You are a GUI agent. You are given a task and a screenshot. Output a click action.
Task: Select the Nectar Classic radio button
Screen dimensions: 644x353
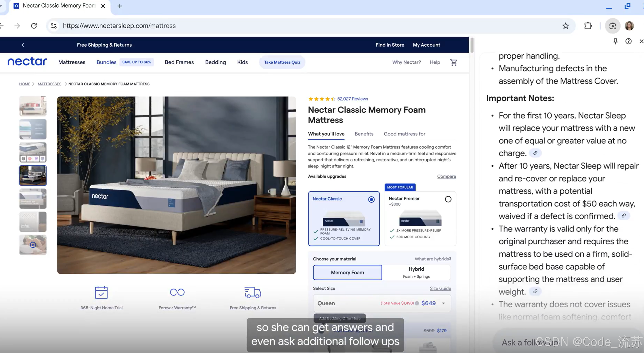click(371, 199)
